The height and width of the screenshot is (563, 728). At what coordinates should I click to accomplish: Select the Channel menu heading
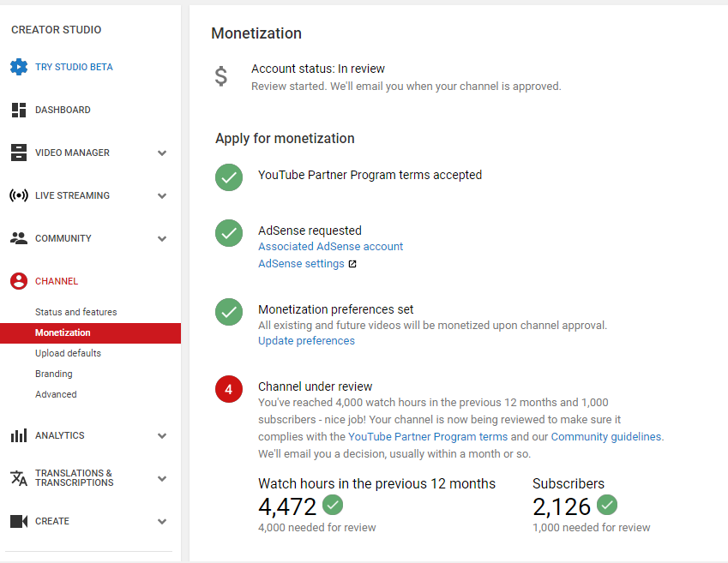pos(57,281)
